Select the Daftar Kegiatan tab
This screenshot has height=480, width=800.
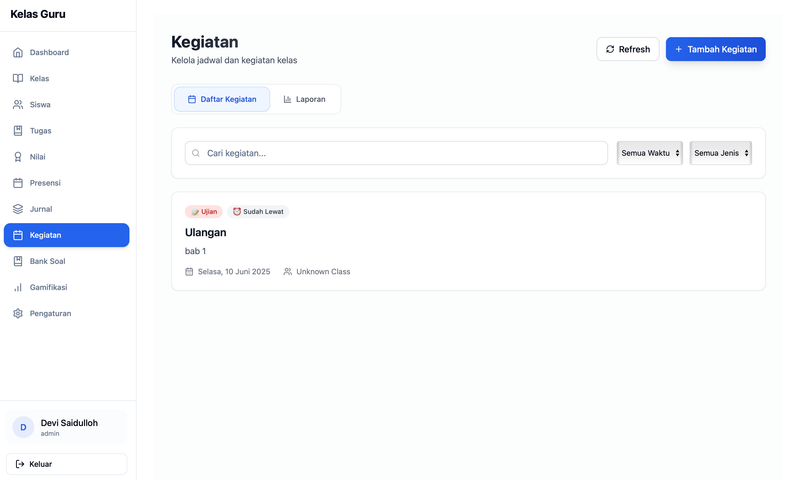(222, 99)
